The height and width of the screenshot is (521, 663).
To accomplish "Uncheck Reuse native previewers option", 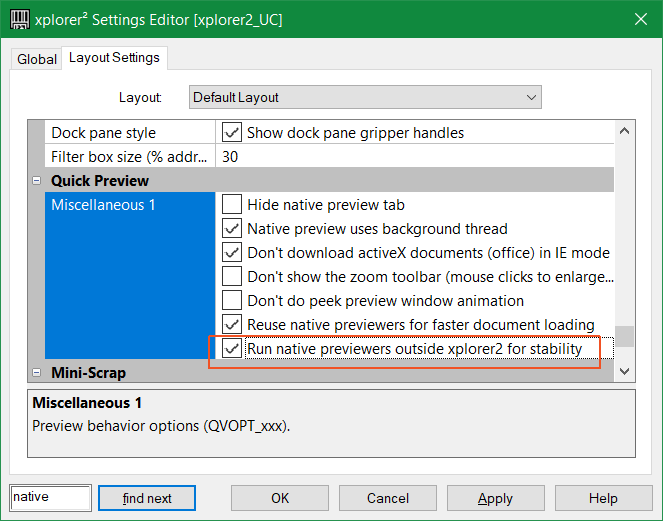I will [x=232, y=325].
